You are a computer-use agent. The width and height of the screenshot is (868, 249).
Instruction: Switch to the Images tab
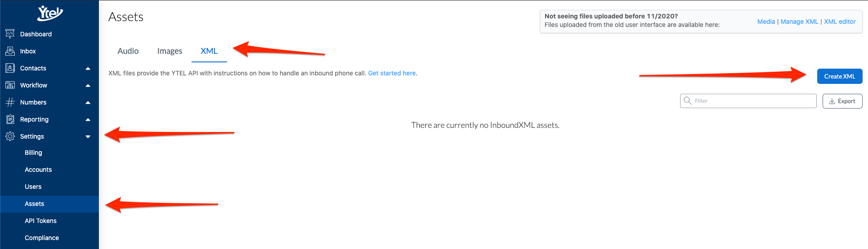click(x=170, y=51)
